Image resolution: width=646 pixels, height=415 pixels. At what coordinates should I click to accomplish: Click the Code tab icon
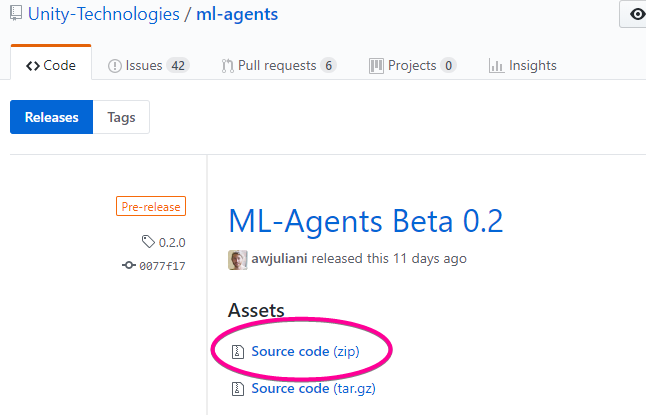coord(32,66)
